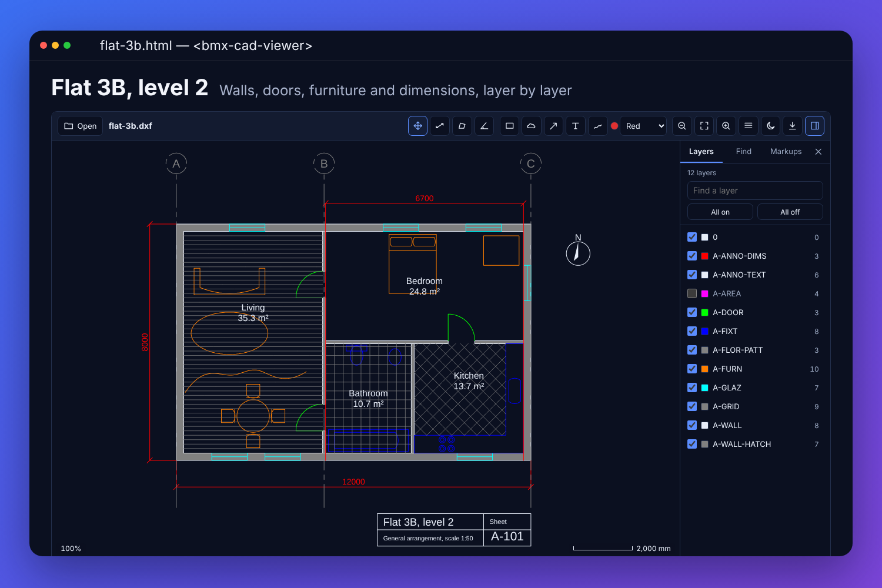882x588 pixels.
Task: Open the markup color dropdown set to Red
Action: (643, 126)
